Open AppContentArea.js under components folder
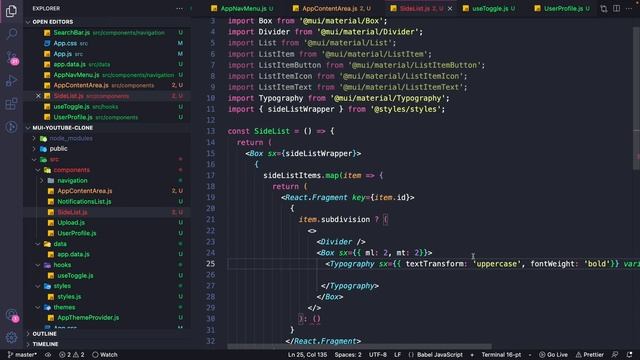 (x=84, y=191)
